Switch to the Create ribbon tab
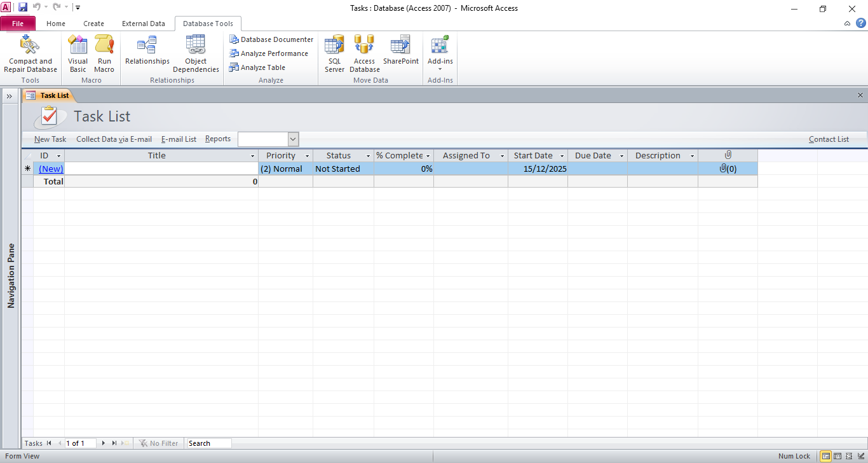Viewport: 868px width, 463px height. point(93,24)
